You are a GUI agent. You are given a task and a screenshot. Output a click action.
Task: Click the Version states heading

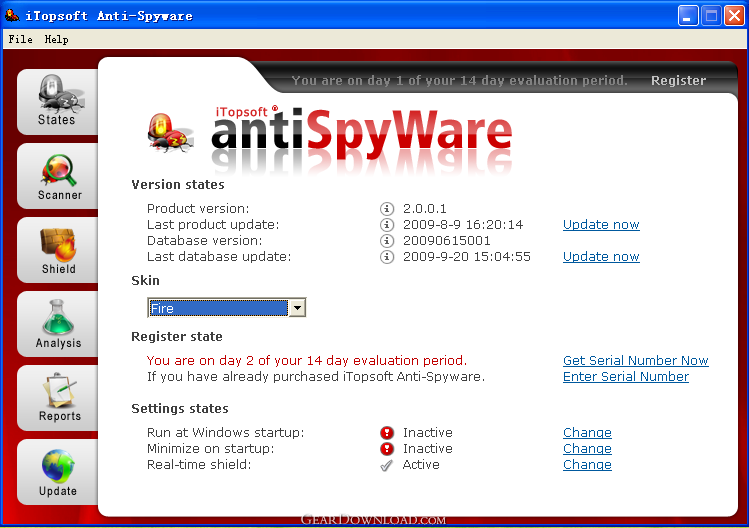point(178,184)
